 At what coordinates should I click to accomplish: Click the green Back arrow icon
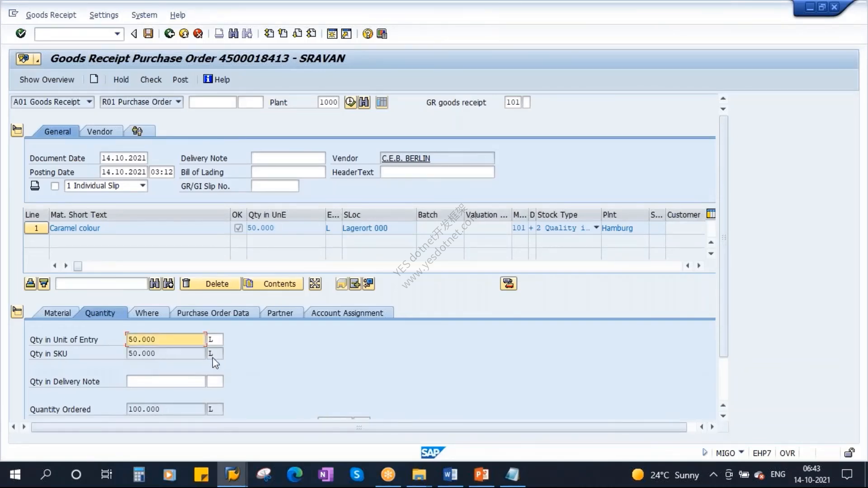tap(169, 33)
